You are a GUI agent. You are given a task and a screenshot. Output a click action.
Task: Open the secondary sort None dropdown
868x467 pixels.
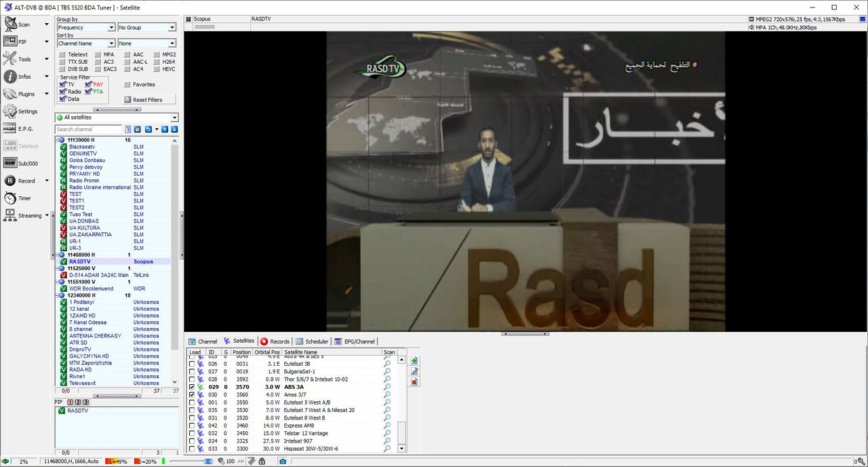tap(146, 43)
